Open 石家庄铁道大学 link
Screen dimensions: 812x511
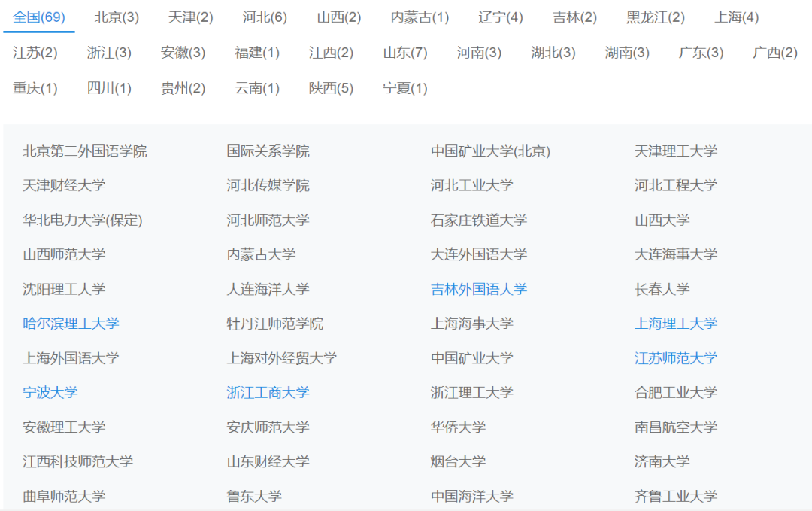(479, 221)
